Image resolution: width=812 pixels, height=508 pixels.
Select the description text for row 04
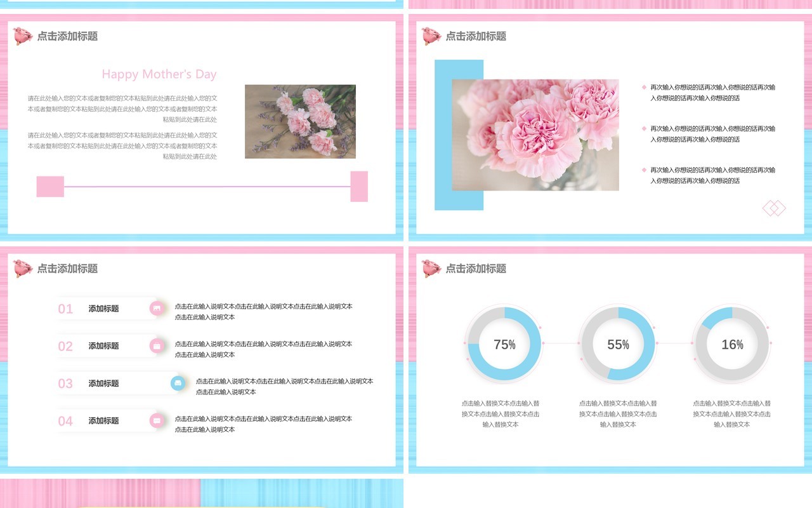[x=264, y=424]
